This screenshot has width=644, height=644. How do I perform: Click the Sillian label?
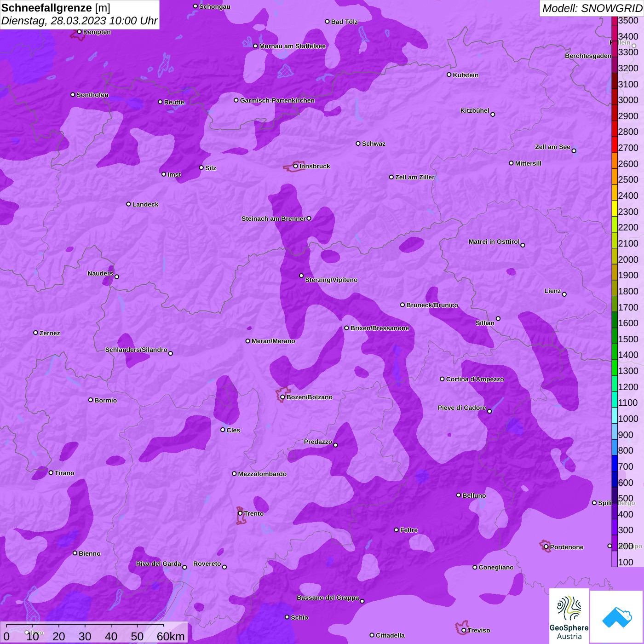click(485, 323)
